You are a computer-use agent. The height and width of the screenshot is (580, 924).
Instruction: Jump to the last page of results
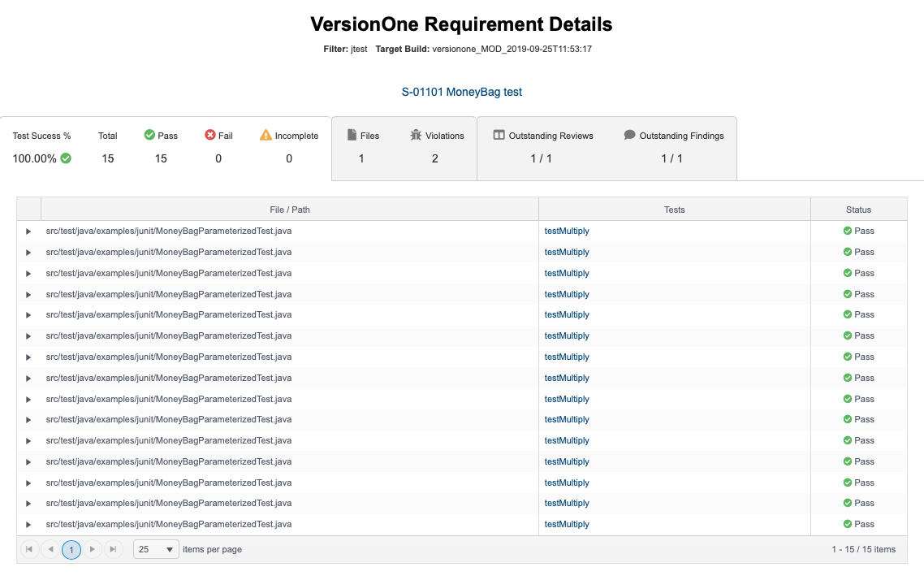[x=113, y=549]
